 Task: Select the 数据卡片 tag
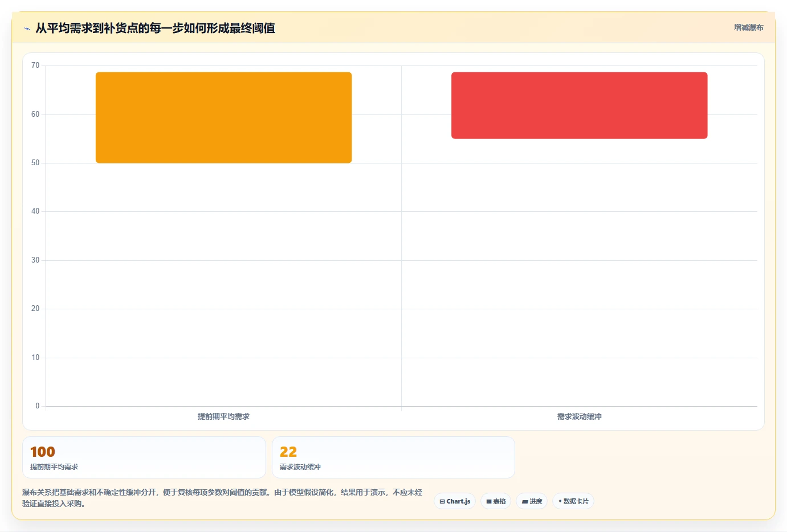click(x=573, y=501)
